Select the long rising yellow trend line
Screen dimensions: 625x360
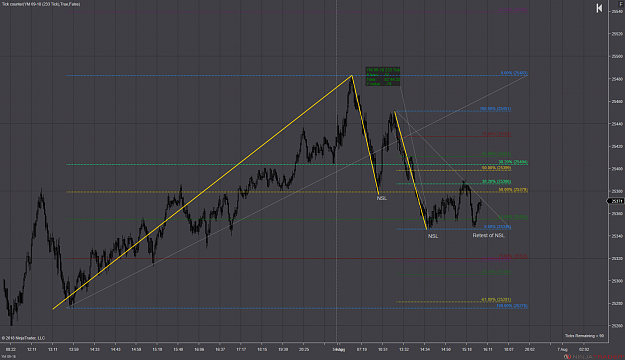pyautogui.click(x=202, y=192)
